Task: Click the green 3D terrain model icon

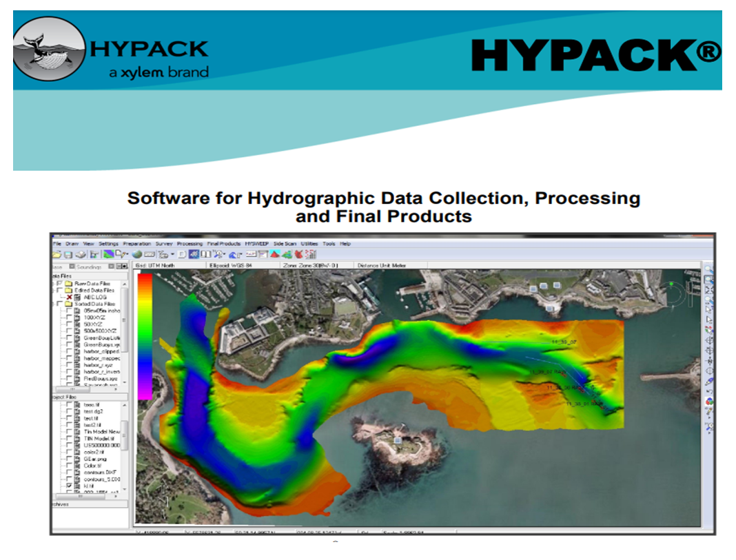Action: pyautogui.click(x=287, y=254)
